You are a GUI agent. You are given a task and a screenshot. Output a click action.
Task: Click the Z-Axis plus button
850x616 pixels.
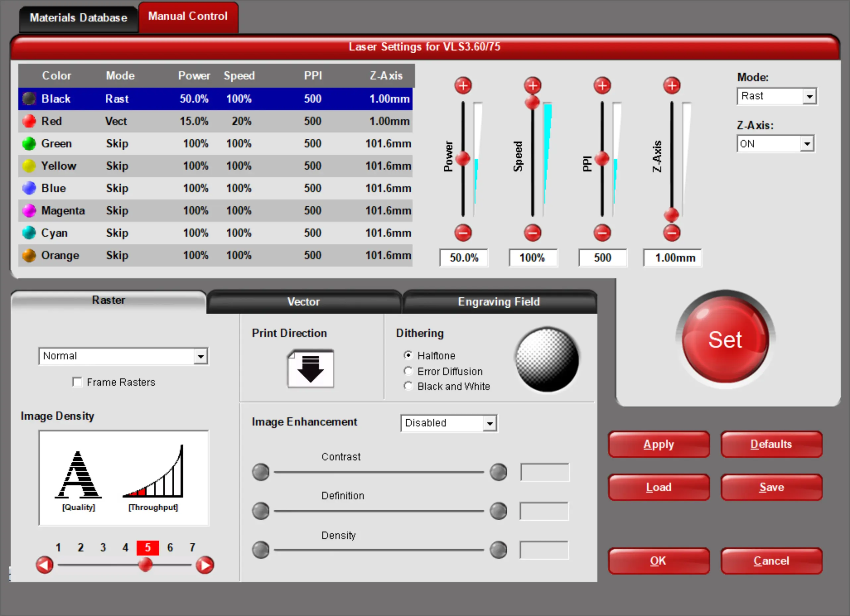point(672,85)
